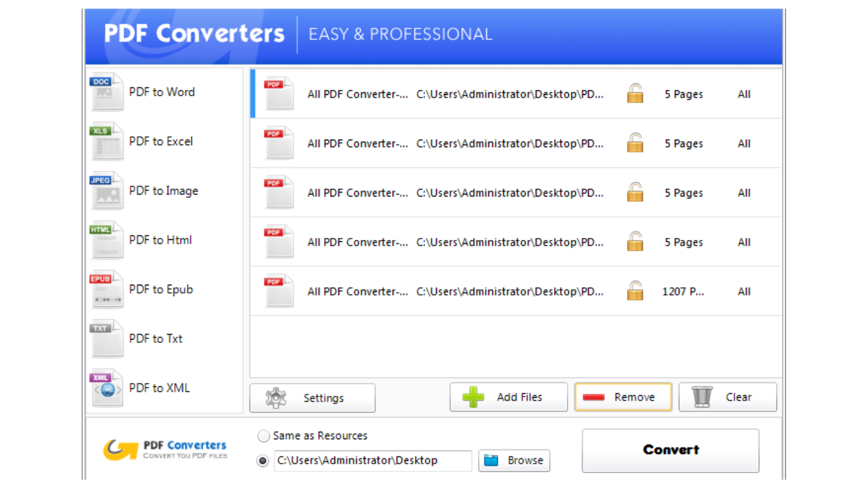This screenshot has height=488, width=868.
Task: Click the PDF to XML globe icon
Action: 107,388
